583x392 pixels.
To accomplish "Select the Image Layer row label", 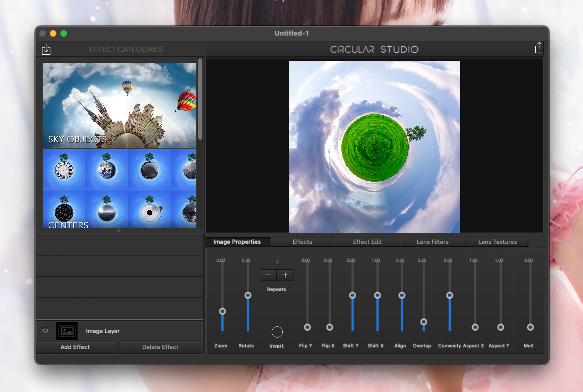I will 103,331.
